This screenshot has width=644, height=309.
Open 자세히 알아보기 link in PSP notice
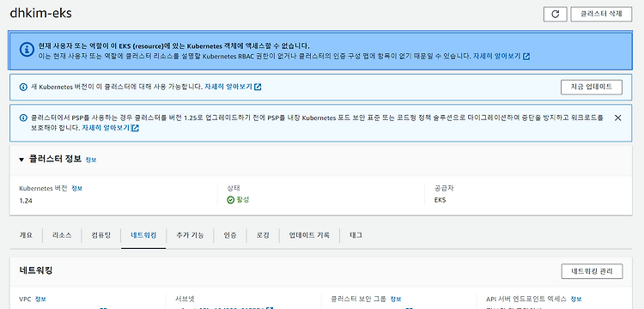coord(111,128)
